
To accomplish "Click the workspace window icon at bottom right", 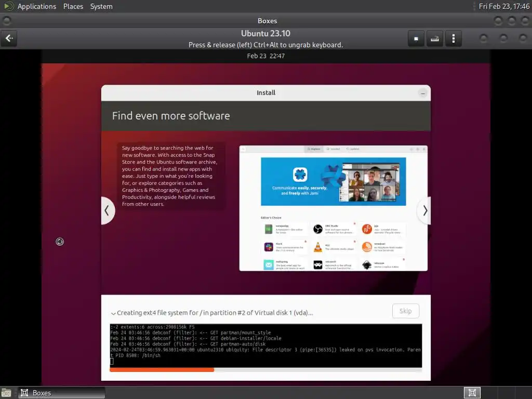I will point(472,393).
